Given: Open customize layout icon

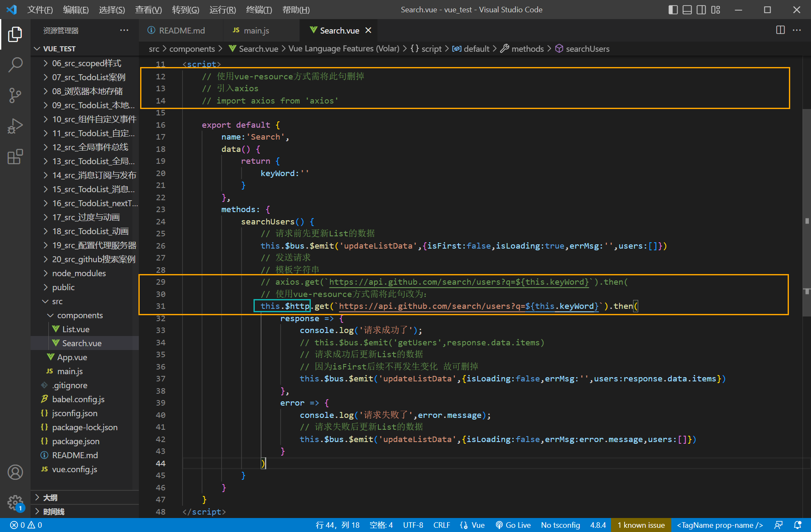Looking at the screenshot, I should tap(716, 9).
